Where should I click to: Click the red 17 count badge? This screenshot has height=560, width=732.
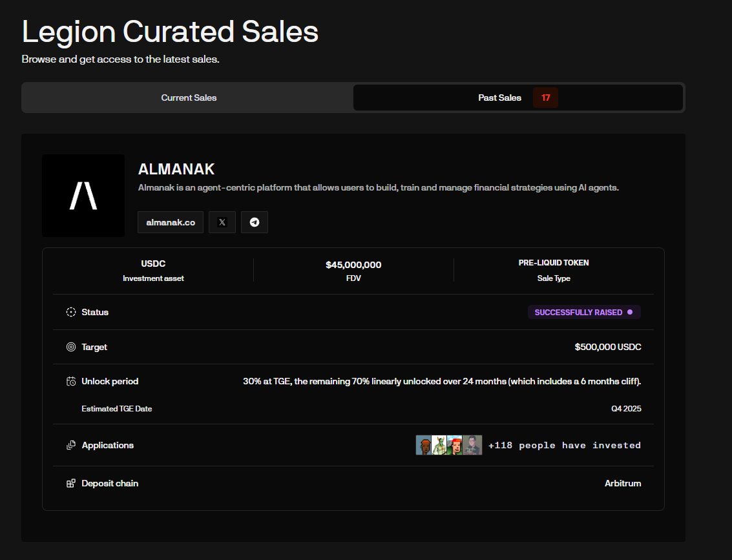tap(546, 98)
